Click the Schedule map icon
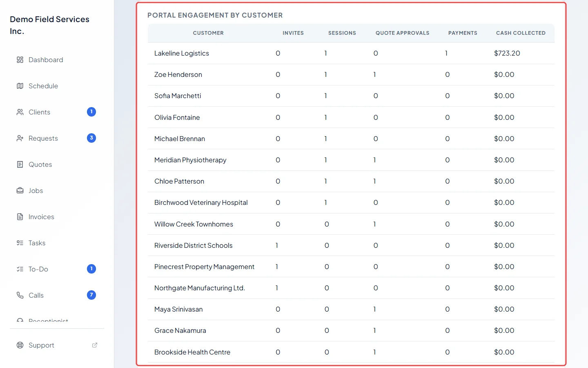Viewport: 588px width, 368px height. click(20, 86)
